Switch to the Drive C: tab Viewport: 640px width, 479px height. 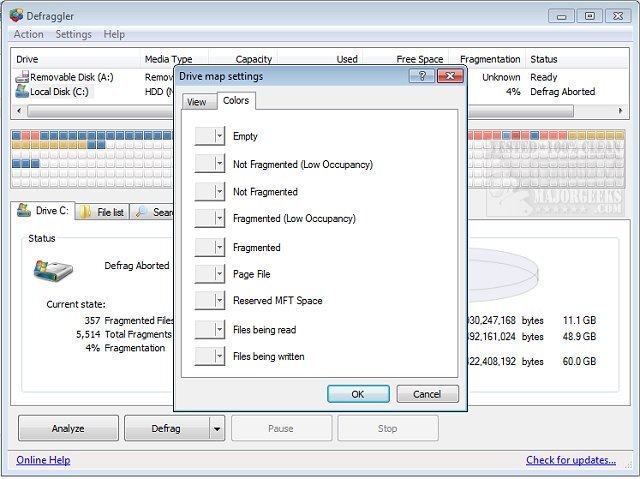pyautogui.click(x=43, y=211)
